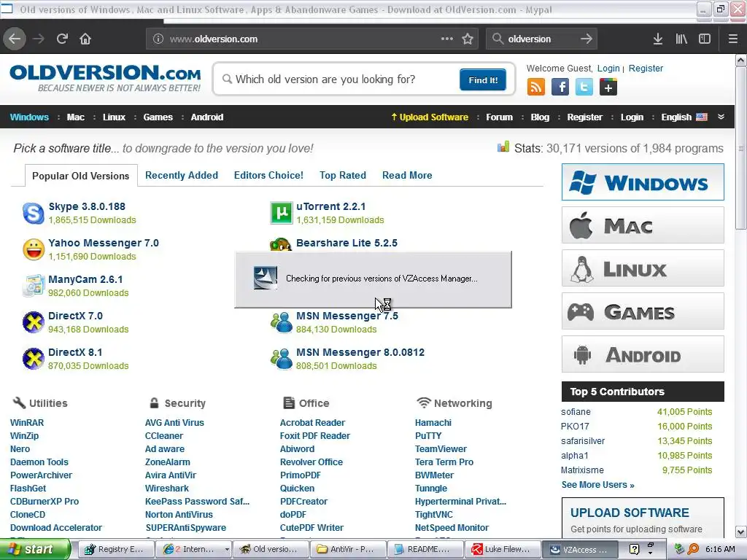
Task: Go back with the browser back arrow
Action: (x=15, y=39)
